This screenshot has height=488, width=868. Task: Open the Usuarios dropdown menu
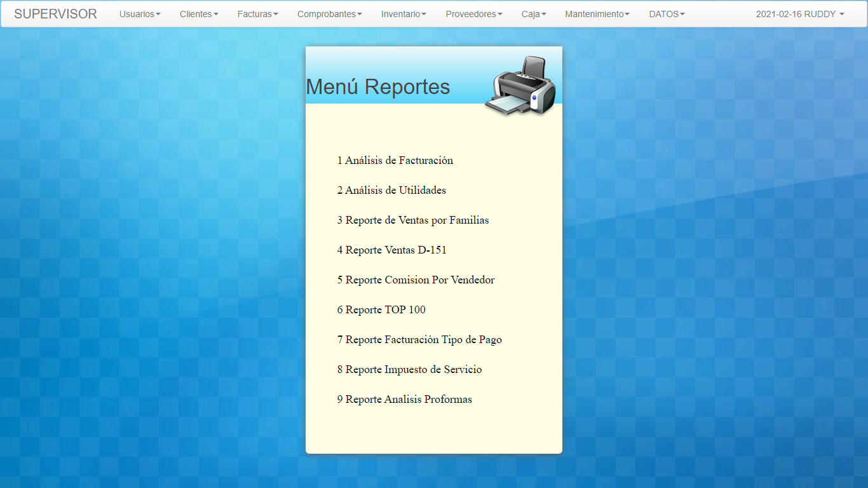point(140,14)
